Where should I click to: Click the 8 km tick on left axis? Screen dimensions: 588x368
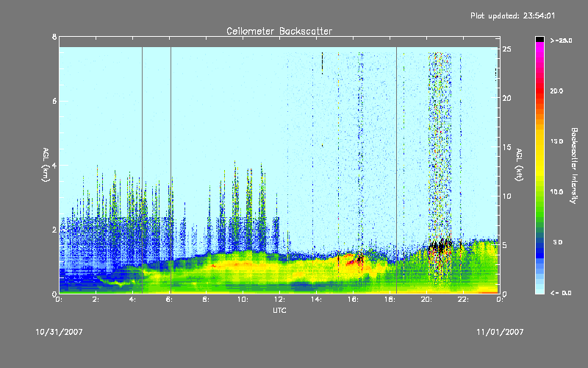point(54,37)
